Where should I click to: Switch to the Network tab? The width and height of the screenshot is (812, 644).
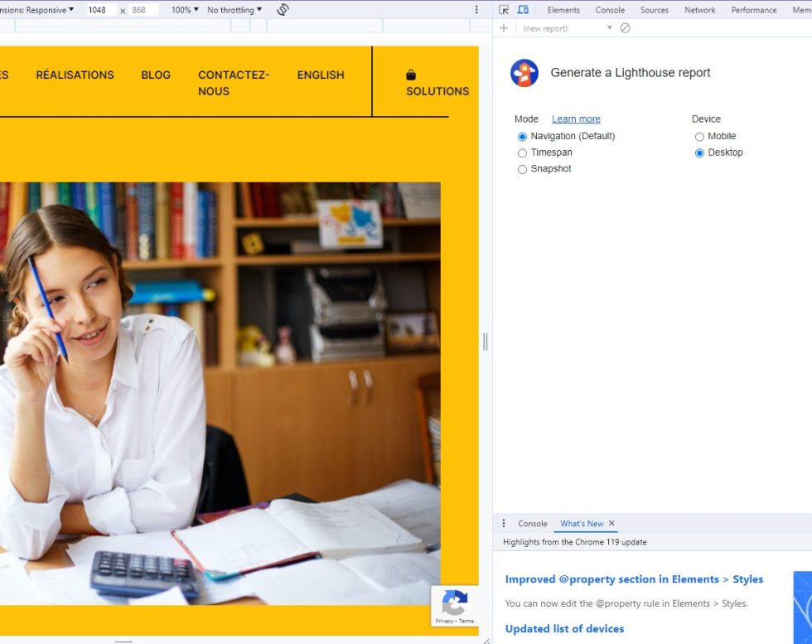(699, 10)
